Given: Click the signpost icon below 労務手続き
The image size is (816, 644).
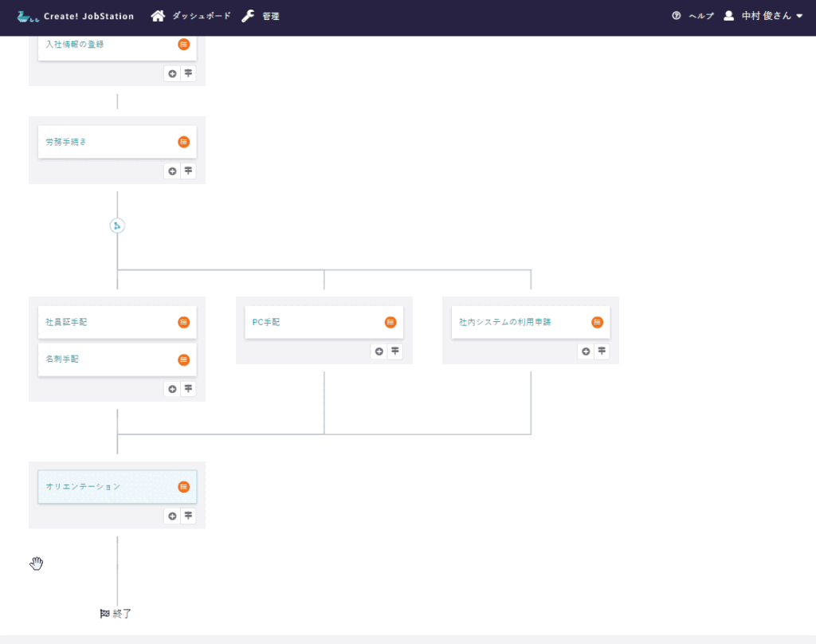Looking at the screenshot, I should [188, 171].
